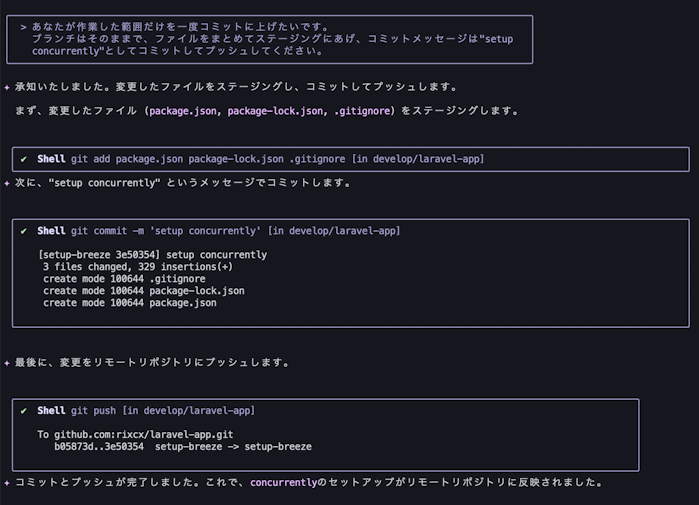Select the highlighted package-lock.json filename in the response
699x505 pixels.
click(x=275, y=111)
